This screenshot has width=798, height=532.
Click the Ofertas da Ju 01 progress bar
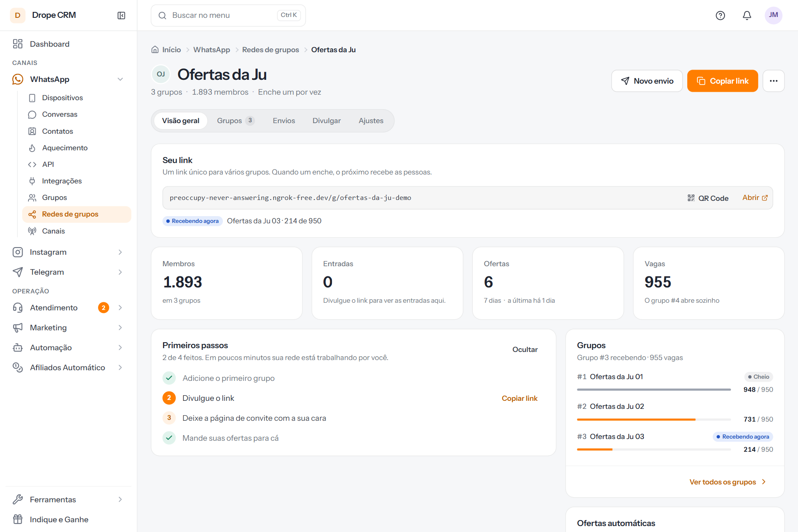click(654, 389)
